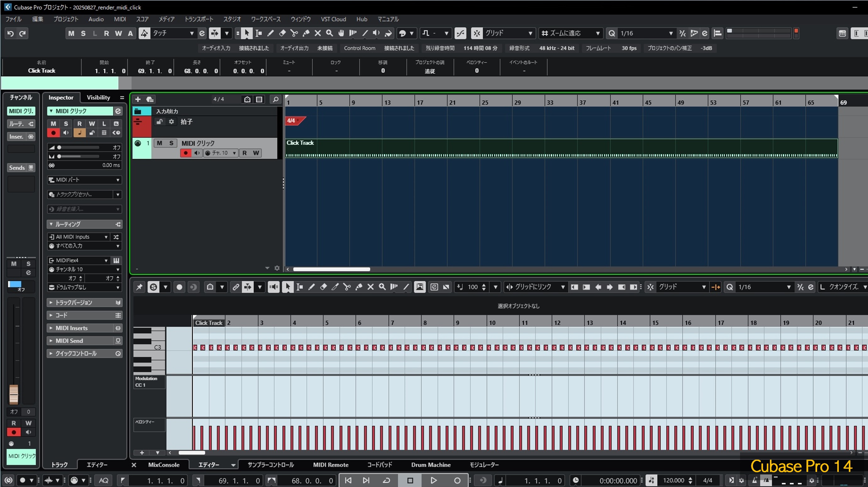Toggle Monitor on MIDI クリック track
This screenshot has width=868, height=487.
197,153
